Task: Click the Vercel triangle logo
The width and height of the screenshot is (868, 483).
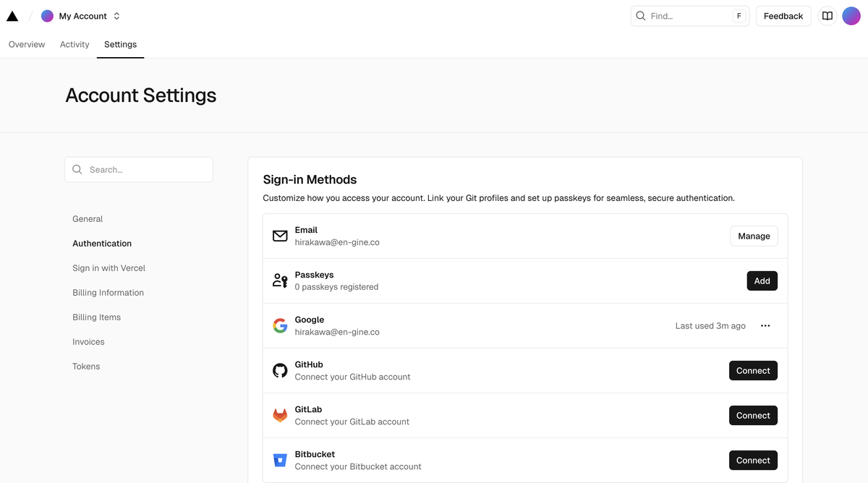Action: click(x=12, y=16)
